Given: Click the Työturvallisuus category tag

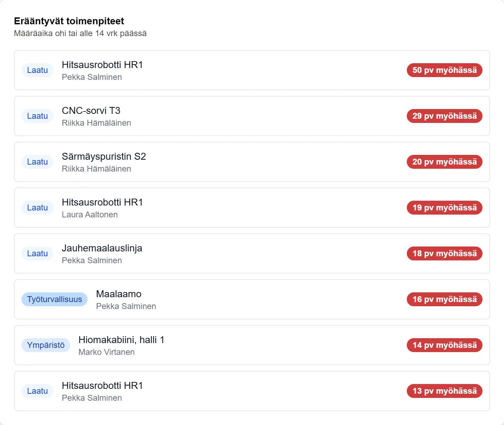Looking at the screenshot, I should click(x=54, y=299).
